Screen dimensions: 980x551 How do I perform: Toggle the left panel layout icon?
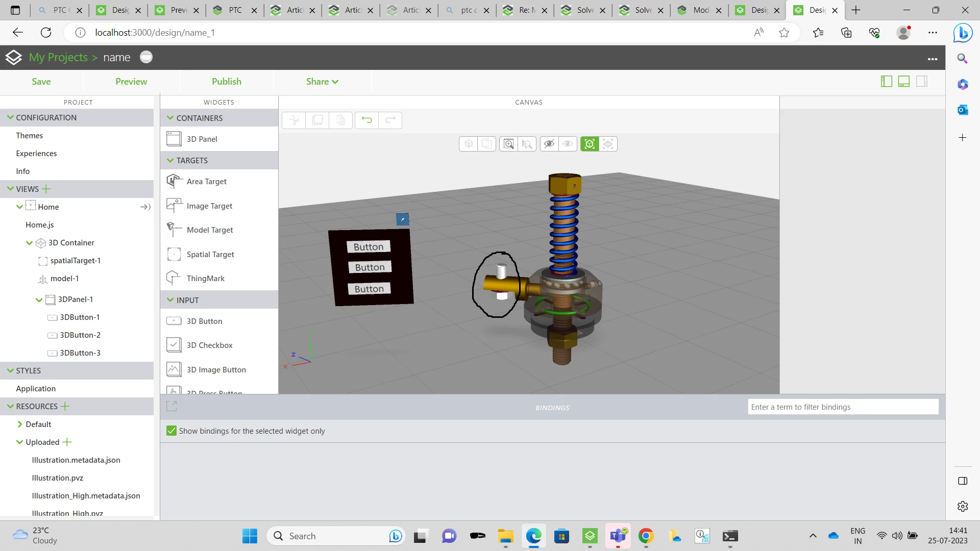(887, 81)
